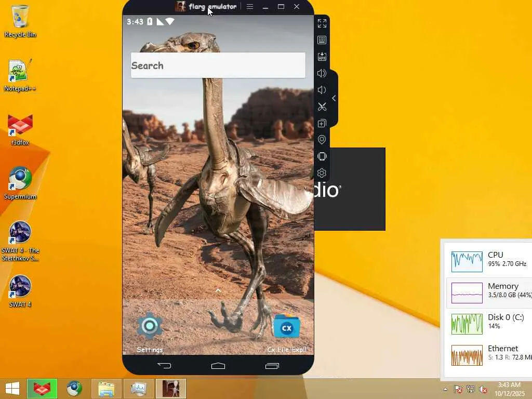The image size is (532, 399).
Task: Open the taskbar clock showing 3:43 AM
Action: tap(509, 389)
